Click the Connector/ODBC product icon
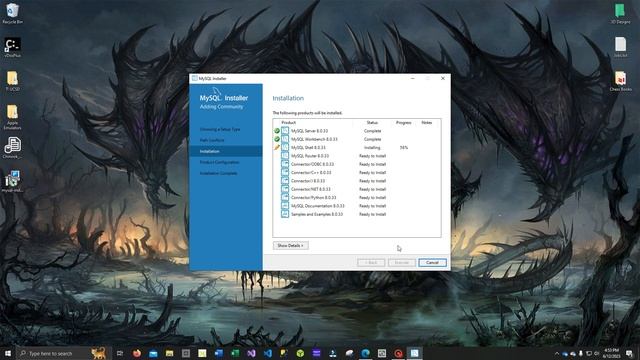The height and width of the screenshot is (360, 640). click(x=285, y=164)
